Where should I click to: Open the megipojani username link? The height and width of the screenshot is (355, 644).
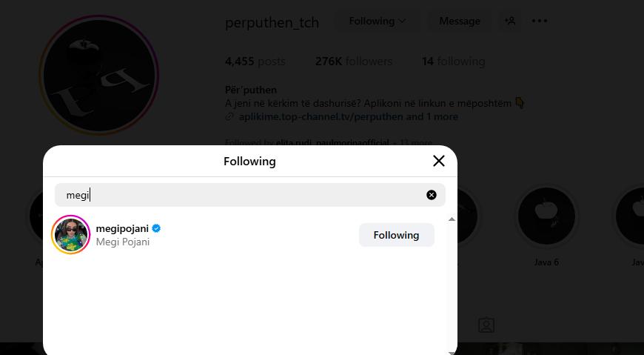click(x=122, y=228)
